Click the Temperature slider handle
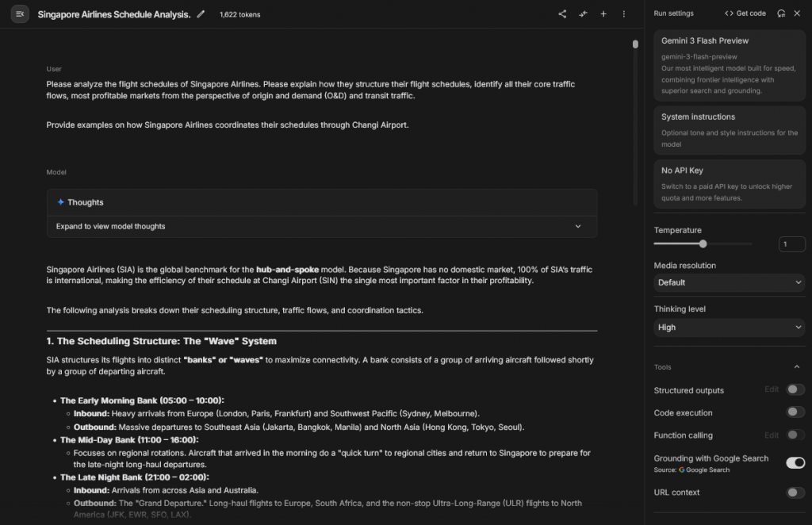The image size is (812, 525). pyautogui.click(x=703, y=244)
